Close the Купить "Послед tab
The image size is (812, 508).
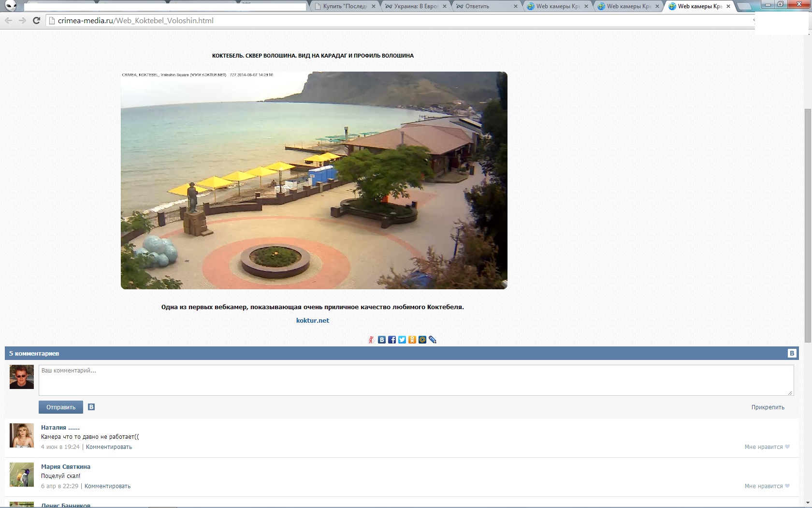374,6
